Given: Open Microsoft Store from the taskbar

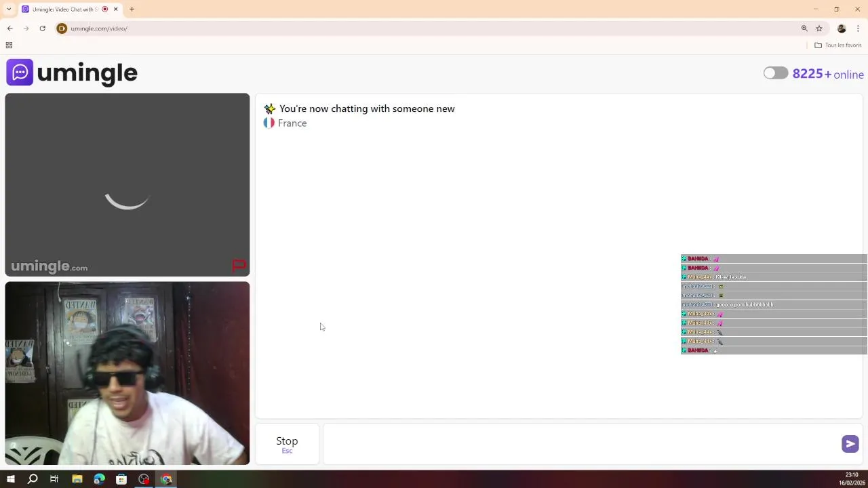Looking at the screenshot, I should [x=121, y=479].
